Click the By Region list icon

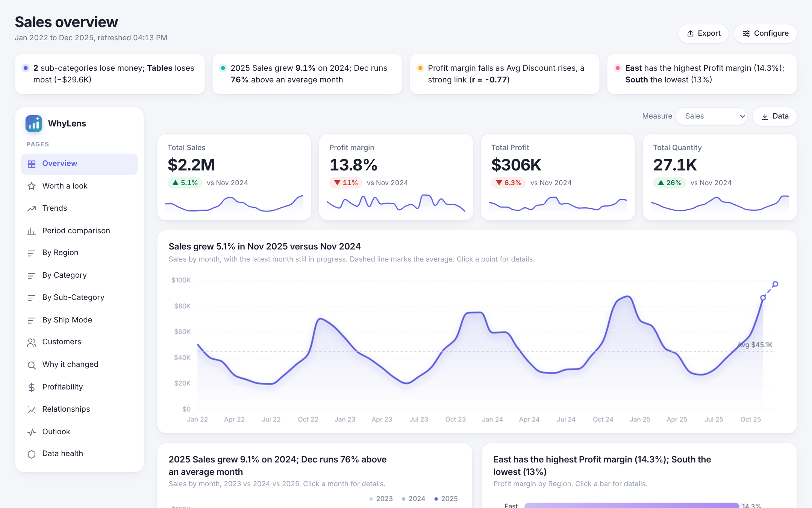[x=32, y=253]
